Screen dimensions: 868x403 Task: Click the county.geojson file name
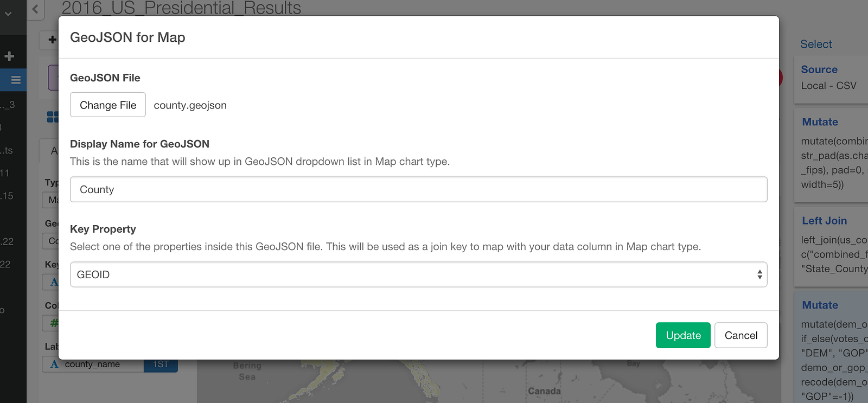tap(190, 105)
